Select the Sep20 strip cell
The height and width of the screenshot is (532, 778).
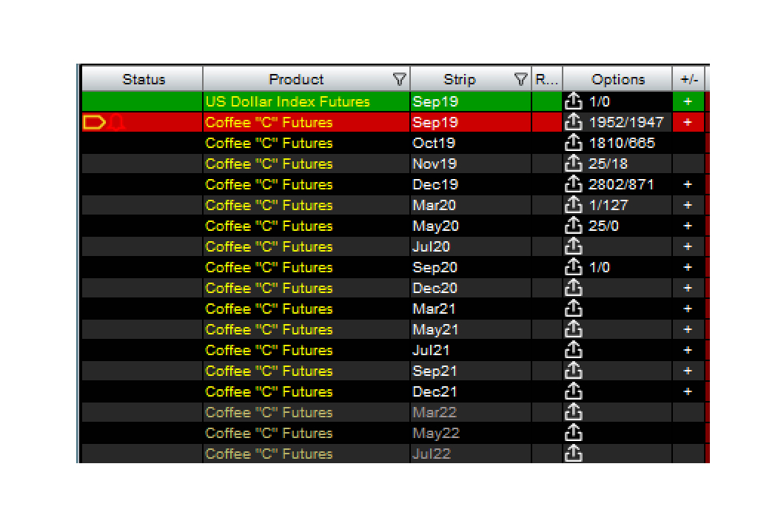coord(471,267)
